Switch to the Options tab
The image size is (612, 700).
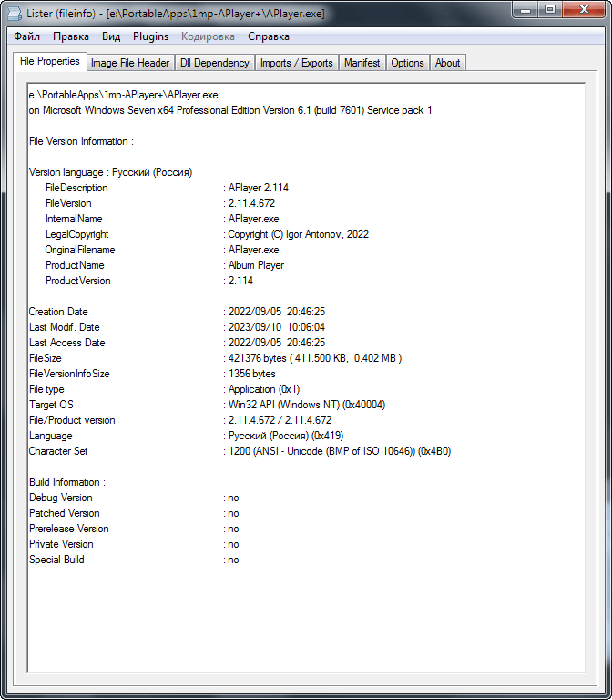tap(407, 63)
